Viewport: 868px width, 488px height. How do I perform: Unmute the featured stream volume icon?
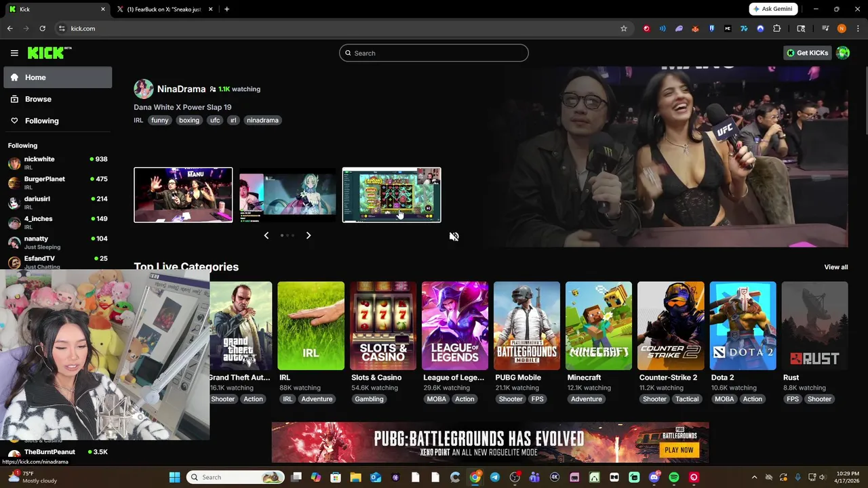click(454, 237)
